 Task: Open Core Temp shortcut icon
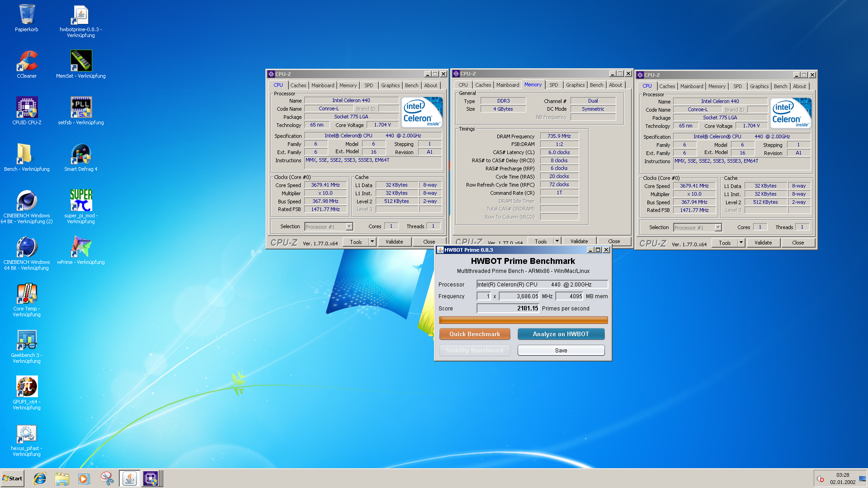[x=27, y=300]
